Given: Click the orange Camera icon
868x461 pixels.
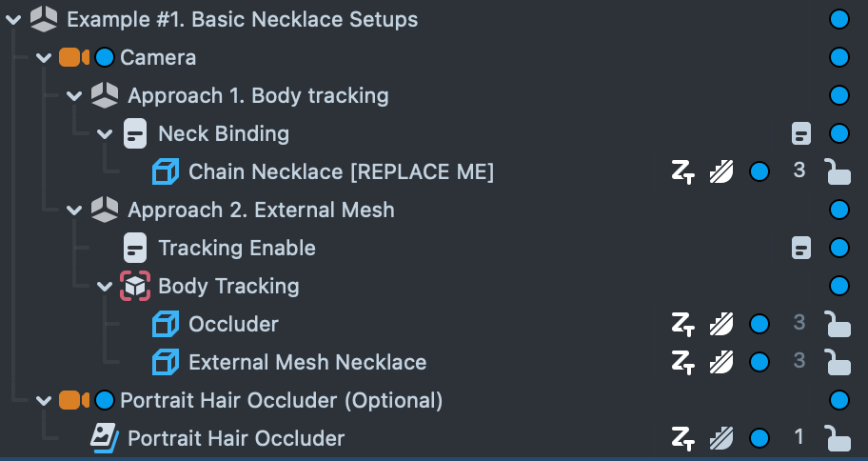Looking at the screenshot, I should (x=72, y=57).
